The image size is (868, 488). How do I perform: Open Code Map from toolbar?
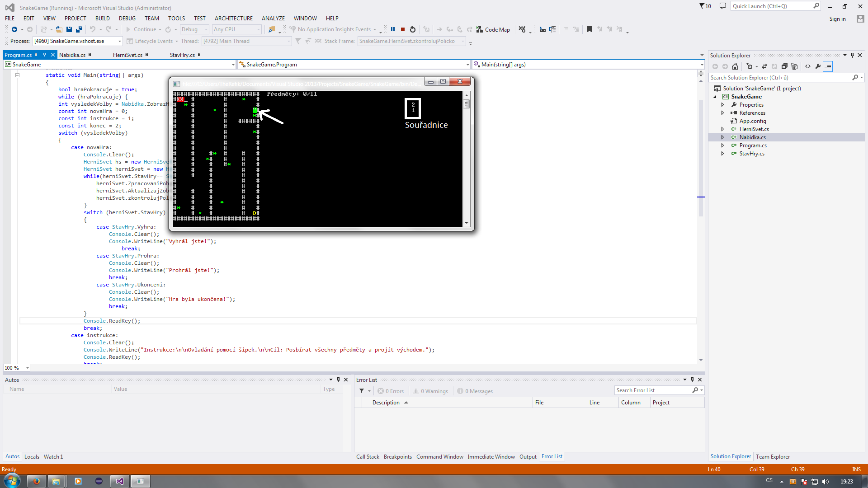pyautogui.click(x=493, y=29)
